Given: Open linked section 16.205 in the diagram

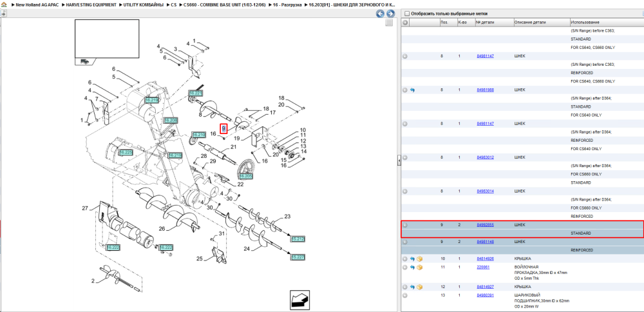Looking at the screenshot, I should [245, 176].
